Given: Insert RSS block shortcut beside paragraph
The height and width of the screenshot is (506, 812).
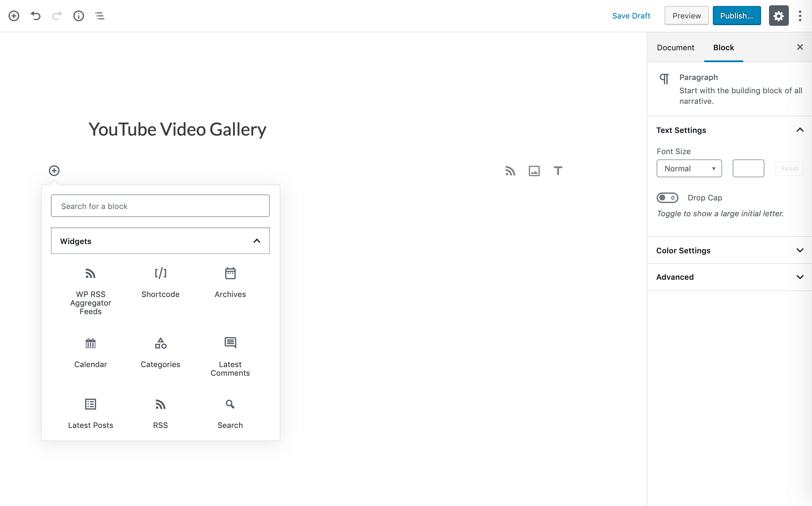Looking at the screenshot, I should (x=510, y=171).
